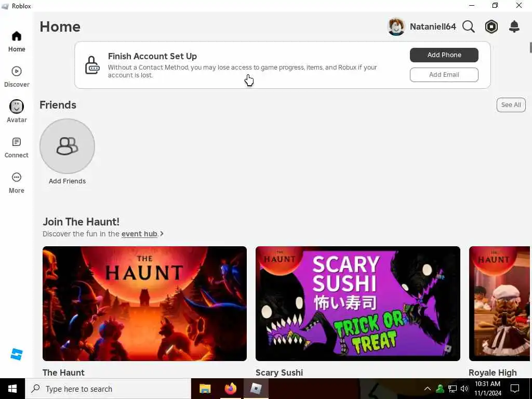Open the Robux icon in header
The height and width of the screenshot is (399, 532).
click(x=491, y=26)
